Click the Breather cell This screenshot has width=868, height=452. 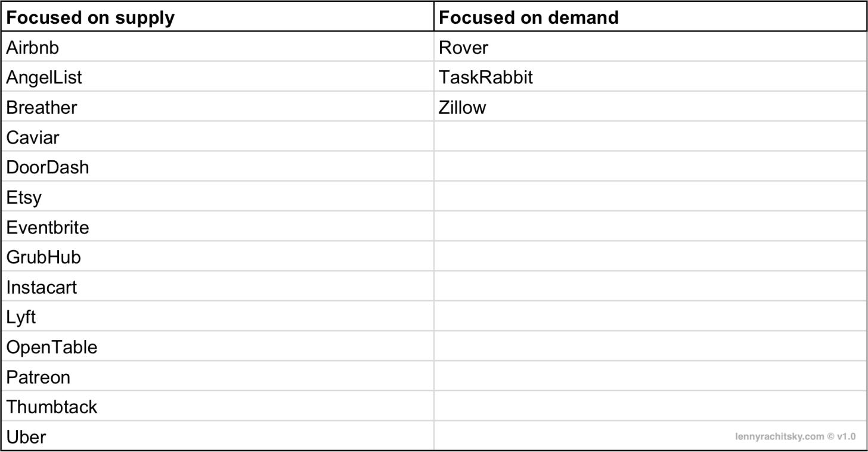pos(217,107)
